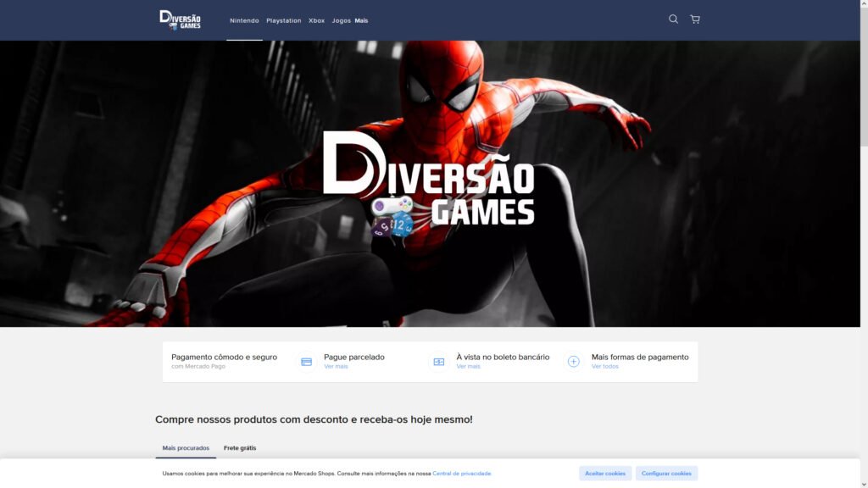Click the com Mercado Pago subtitle
868x488 pixels.
coord(198,367)
